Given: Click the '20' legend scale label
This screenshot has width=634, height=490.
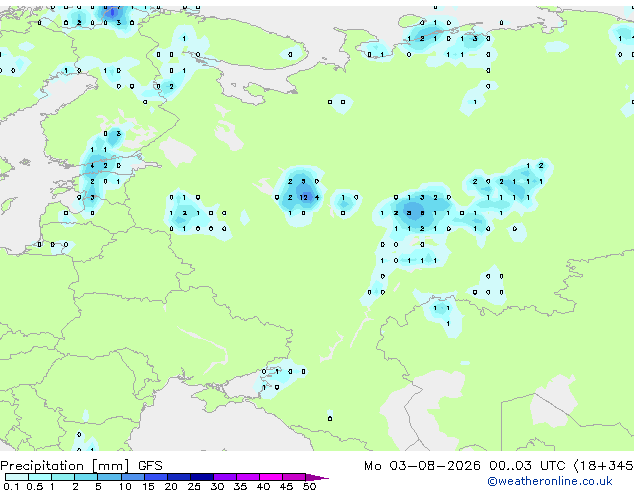Looking at the screenshot, I should pyautogui.click(x=171, y=486).
